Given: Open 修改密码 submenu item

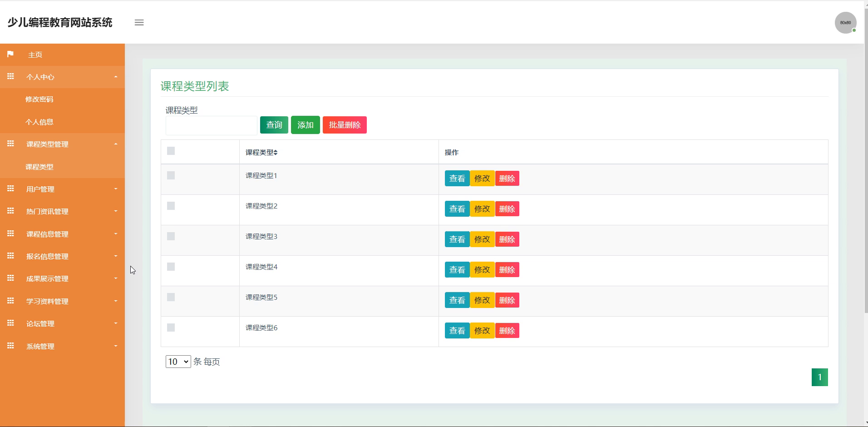Looking at the screenshot, I should 39,99.
